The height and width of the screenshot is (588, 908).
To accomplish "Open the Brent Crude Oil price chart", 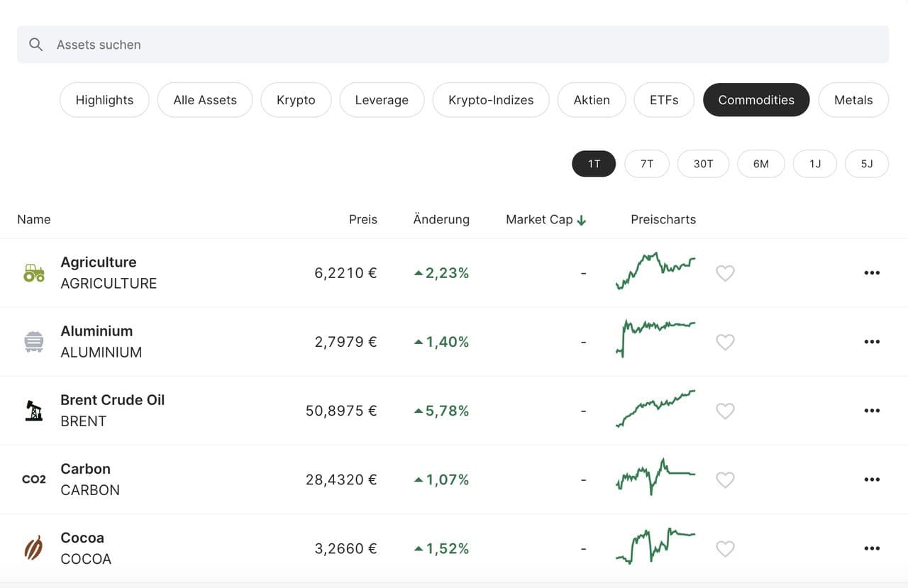I will (656, 410).
